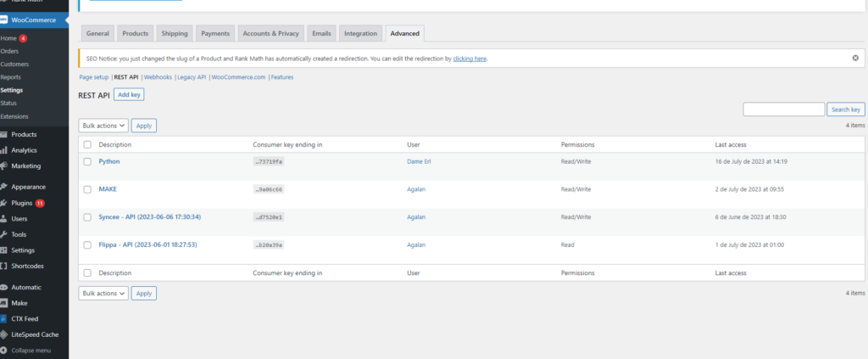Click the Users person icon
The image size is (868, 359).
(x=3, y=219)
